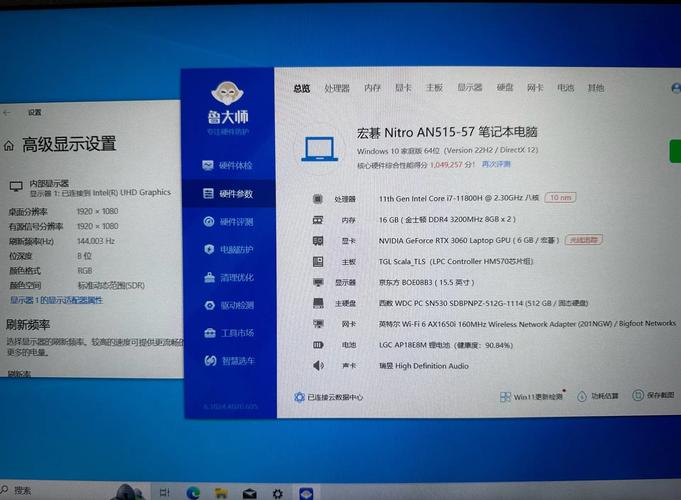Click the Ludashi icon on the taskbar
The width and height of the screenshot is (681, 500).
306,493
